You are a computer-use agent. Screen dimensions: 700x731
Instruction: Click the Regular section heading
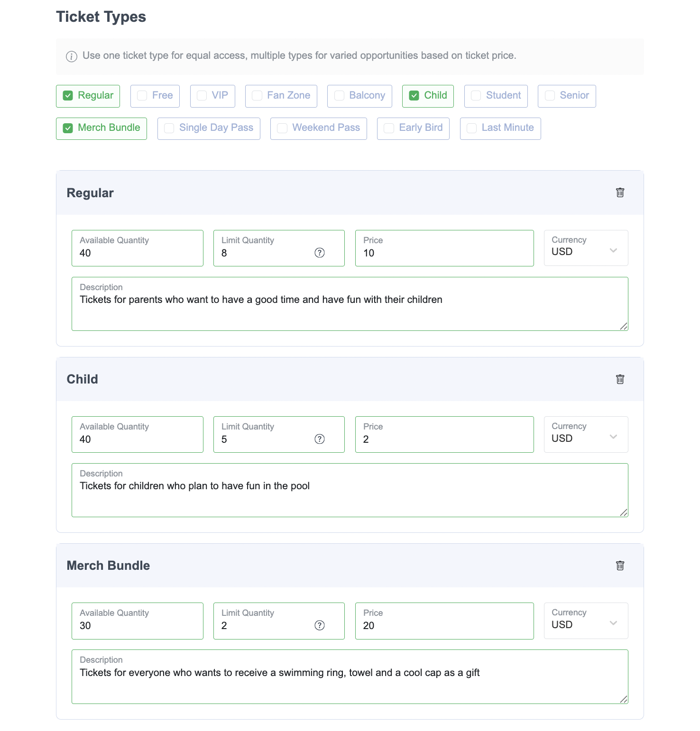90,193
